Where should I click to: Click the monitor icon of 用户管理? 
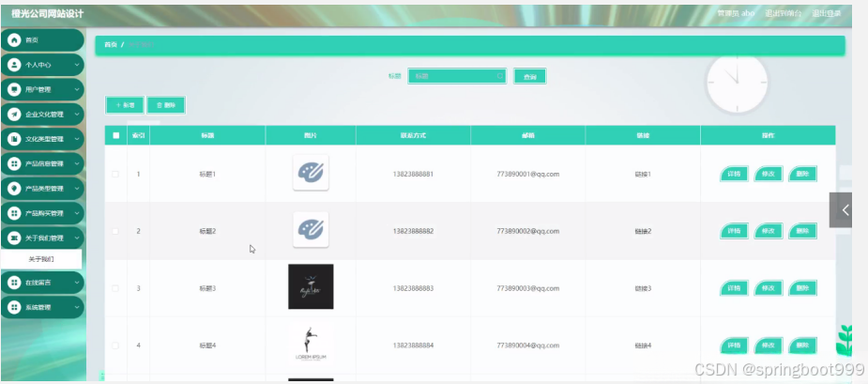tap(14, 89)
